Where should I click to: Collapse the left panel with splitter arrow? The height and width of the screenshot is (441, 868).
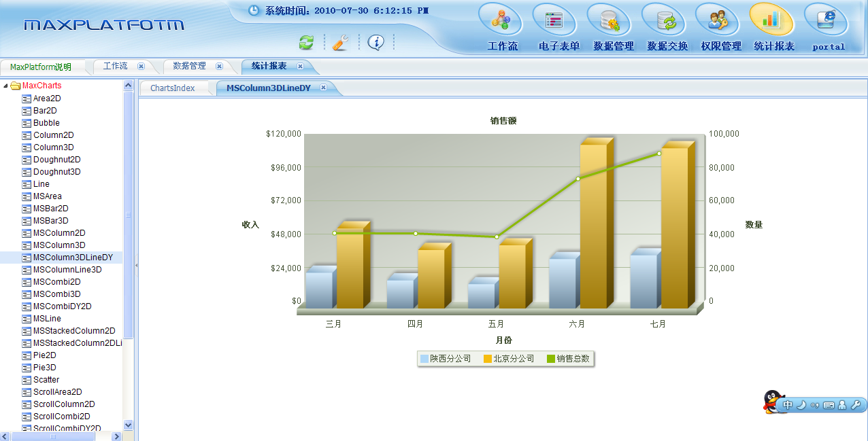pyautogui.click(x=136, y=265)
